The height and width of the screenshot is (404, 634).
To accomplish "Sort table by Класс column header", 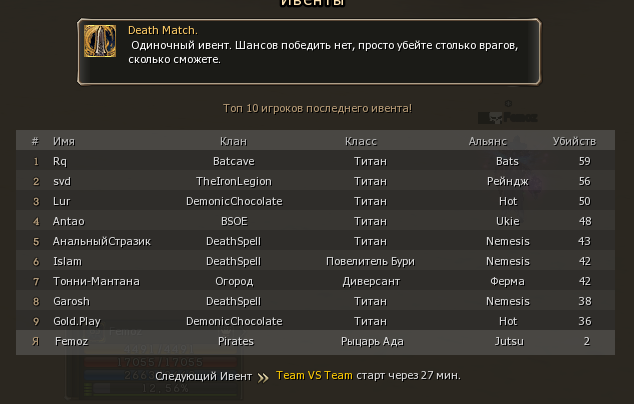I will click(361, 141).
